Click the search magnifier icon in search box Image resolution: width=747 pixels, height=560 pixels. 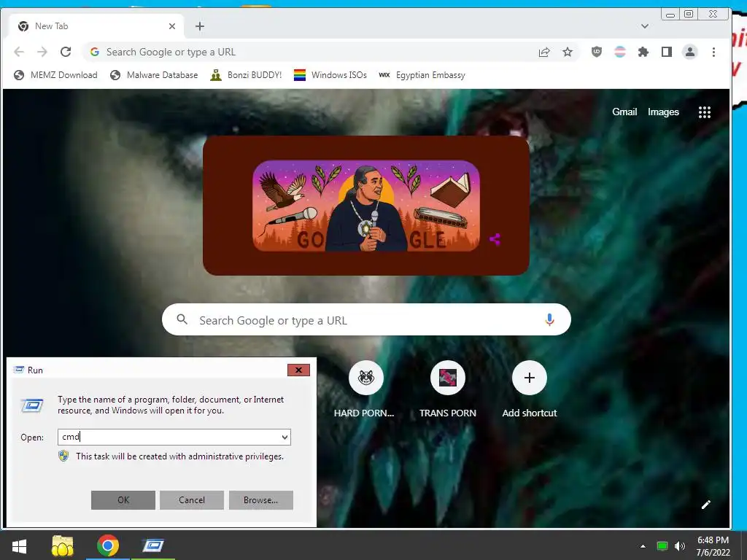182,319
